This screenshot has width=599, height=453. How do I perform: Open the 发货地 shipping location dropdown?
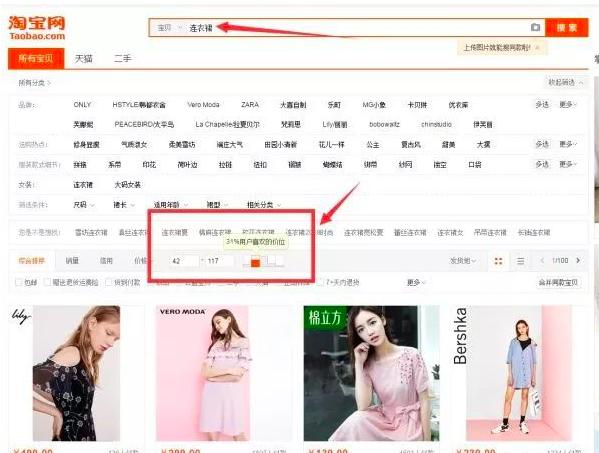coord(463,261)
